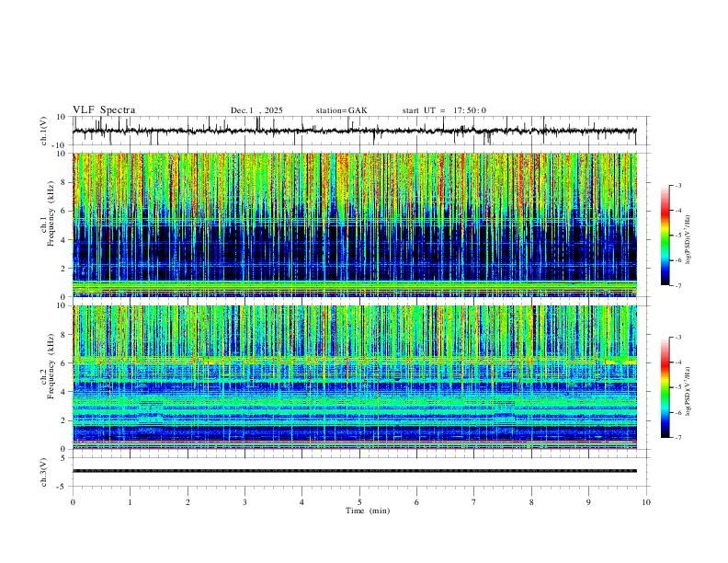728x563 pixels.
Task: Click the ch.3 flat black signal trace
Action: (x=354, y=471)
